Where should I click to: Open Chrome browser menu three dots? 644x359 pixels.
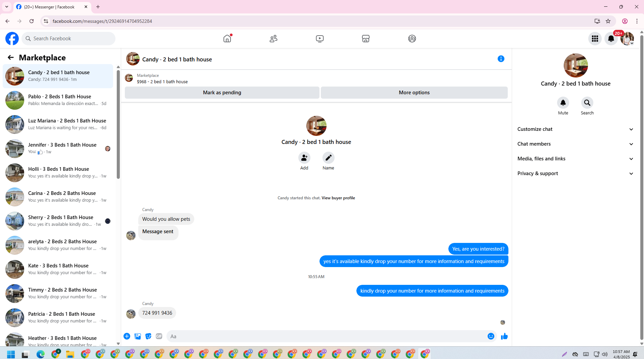(637, 21)
